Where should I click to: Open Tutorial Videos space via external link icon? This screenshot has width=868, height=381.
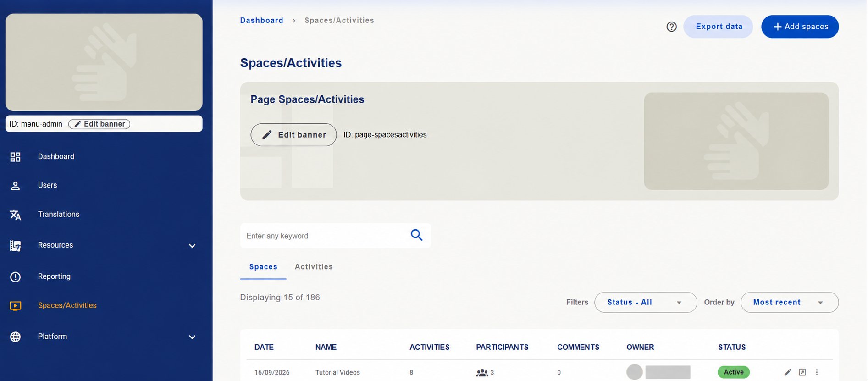(802, 372)
